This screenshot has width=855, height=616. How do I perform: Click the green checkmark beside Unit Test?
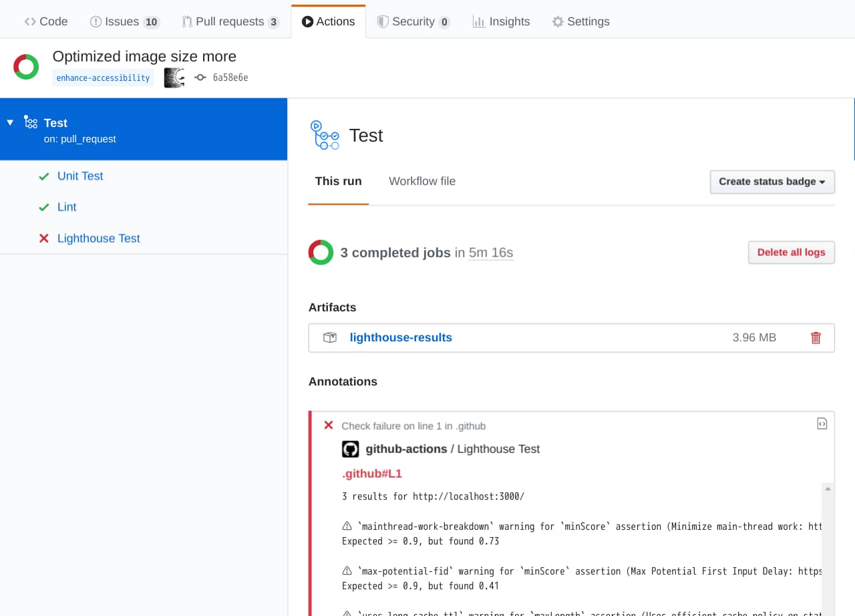43,175
